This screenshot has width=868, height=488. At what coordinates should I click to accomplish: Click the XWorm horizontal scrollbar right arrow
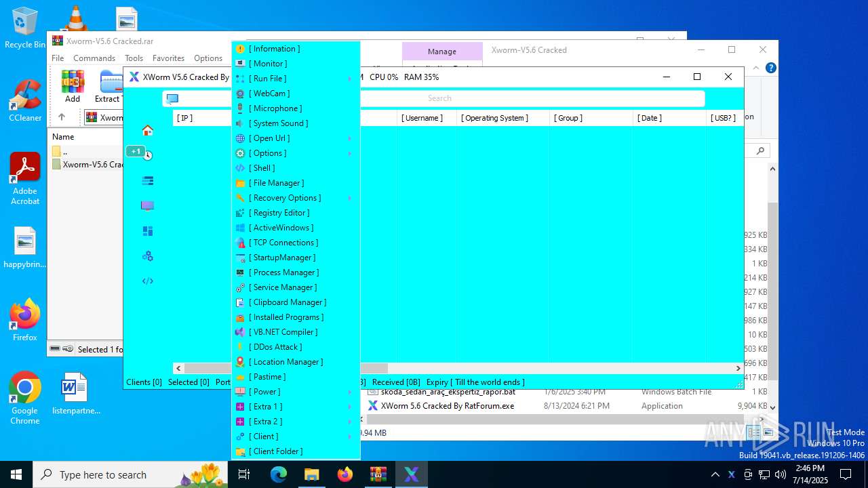pyautogui.click(x=738, y=369)
